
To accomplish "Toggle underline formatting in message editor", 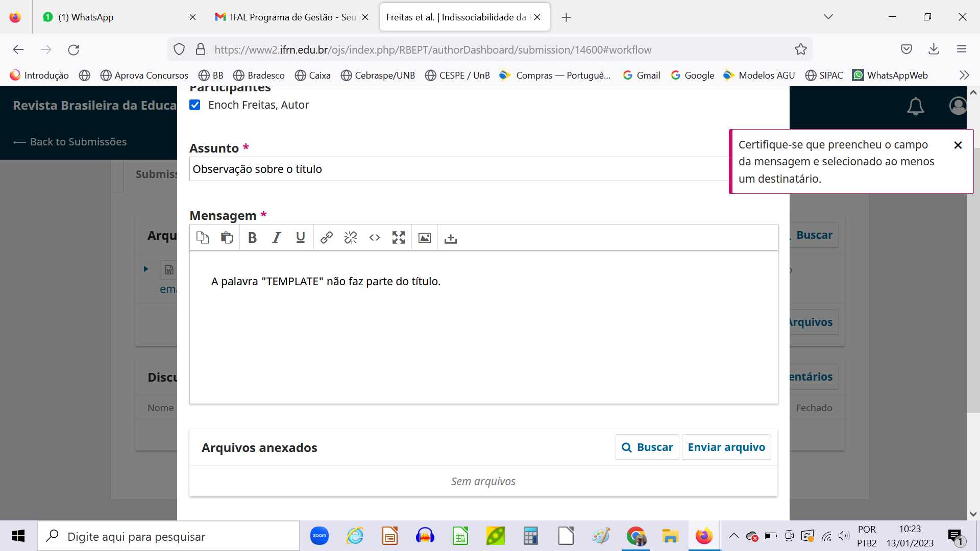I will point(301,238).
